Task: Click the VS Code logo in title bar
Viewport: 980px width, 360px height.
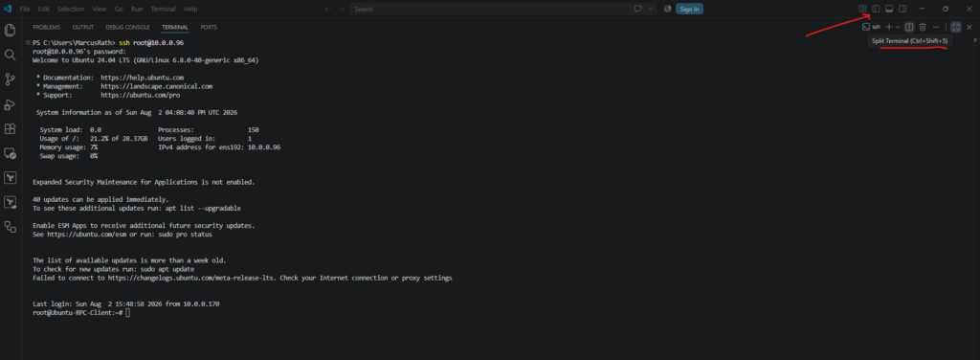Action: [x=8, y=9]
